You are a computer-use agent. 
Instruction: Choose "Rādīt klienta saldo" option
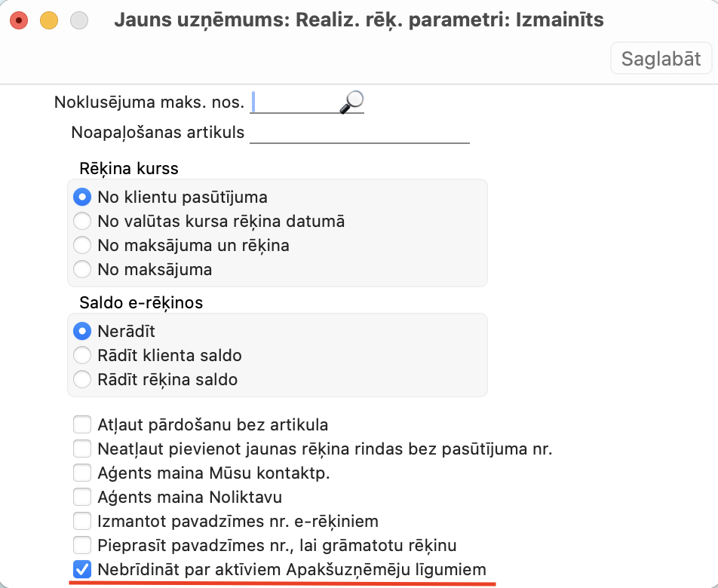82,355
